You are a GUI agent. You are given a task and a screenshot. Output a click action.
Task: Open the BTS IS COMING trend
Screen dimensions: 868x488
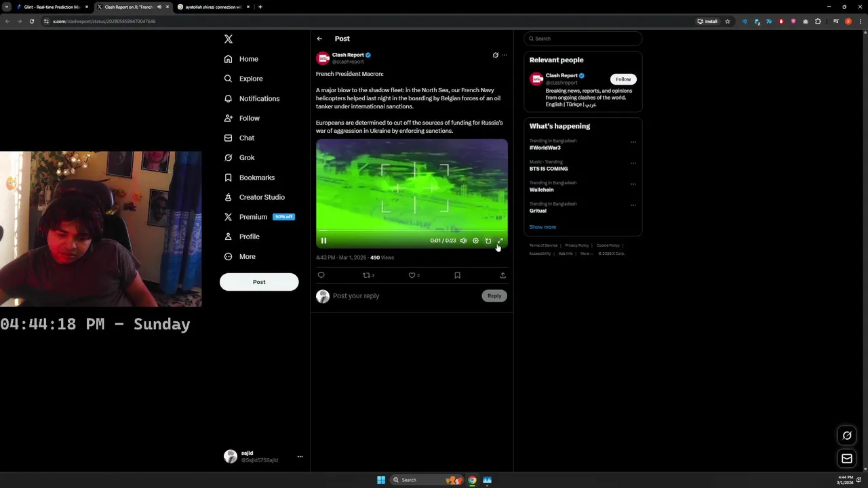click(x=549, y=169)
